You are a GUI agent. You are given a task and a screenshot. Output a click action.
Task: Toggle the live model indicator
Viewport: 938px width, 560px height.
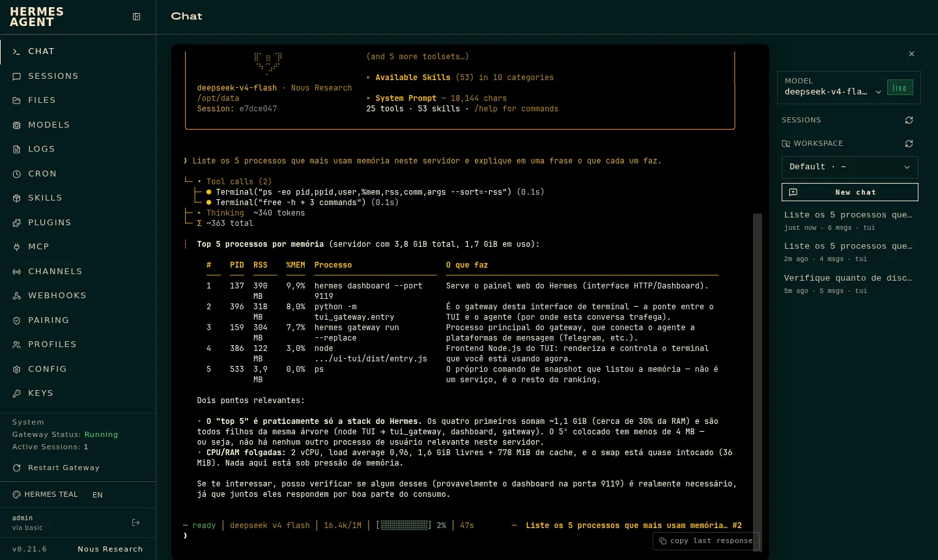[x=900, y=88]
